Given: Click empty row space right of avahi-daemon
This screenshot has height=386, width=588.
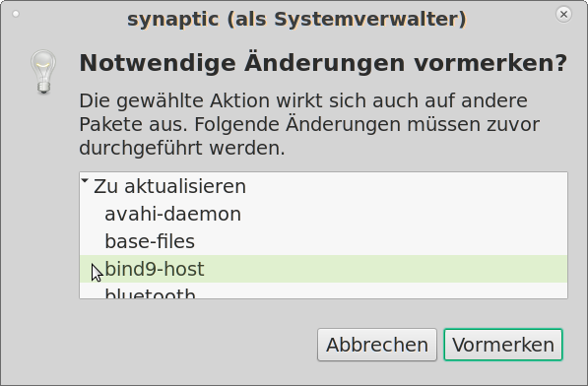Looking at the screenshot, I should pyautogui.click(x=403, y=214).
